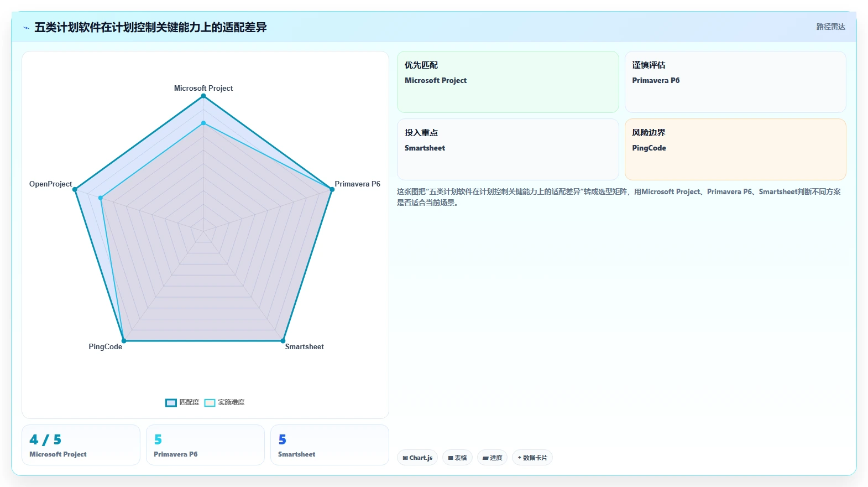Toggle the 匹配度 legend swatch

171,402
